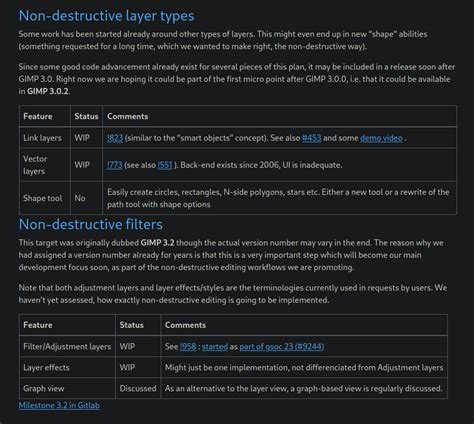Screen dimensions: 474x424
Task: Open the !551 link in Vector layers row
Action: pyautogui.click(x=165, y=165)
